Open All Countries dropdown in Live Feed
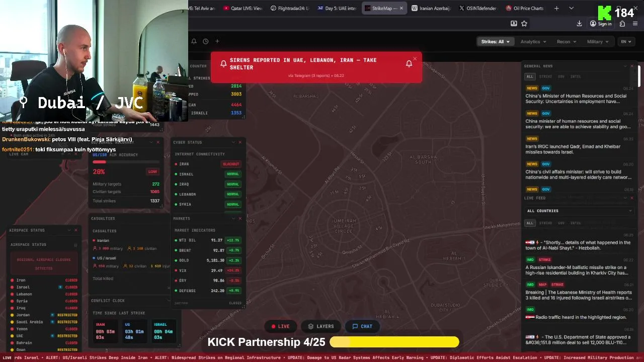644x362 pixels. click(x=579, y=211)
